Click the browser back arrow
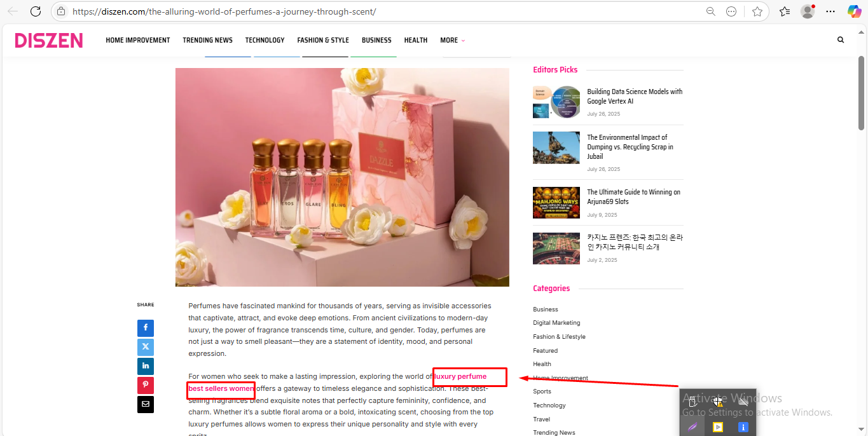 click(x=13, y=11)
